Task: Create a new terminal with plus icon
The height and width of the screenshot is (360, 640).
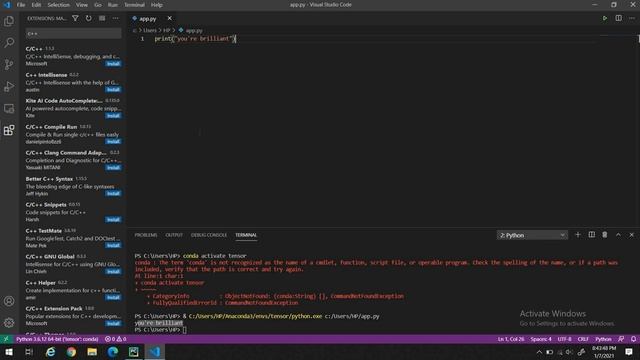Action: (578, 235)
